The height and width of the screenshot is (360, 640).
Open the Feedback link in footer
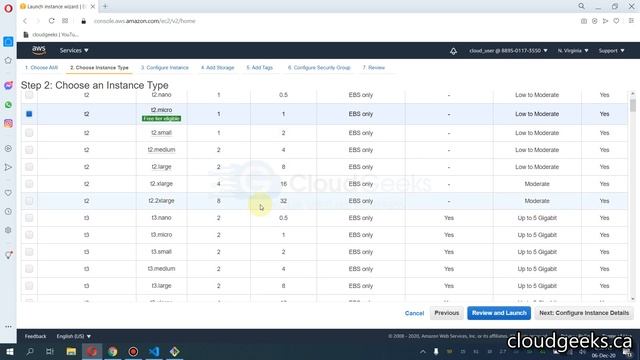pos(36,336)
